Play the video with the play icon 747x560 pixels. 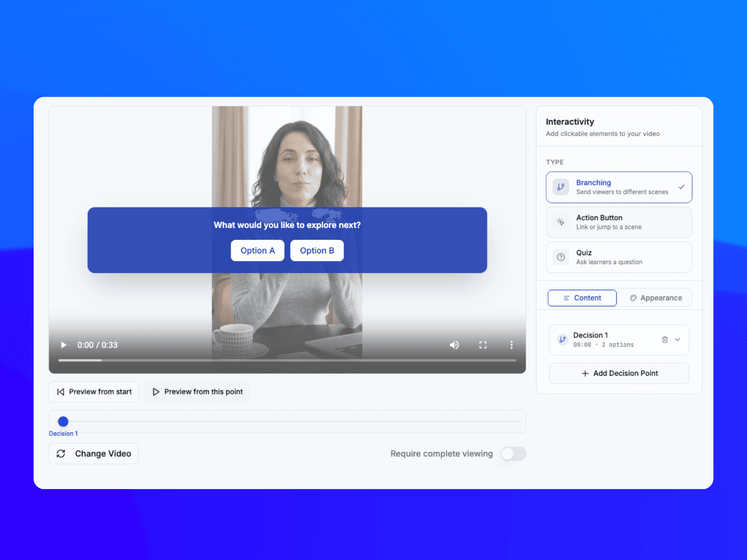[63, 345]
